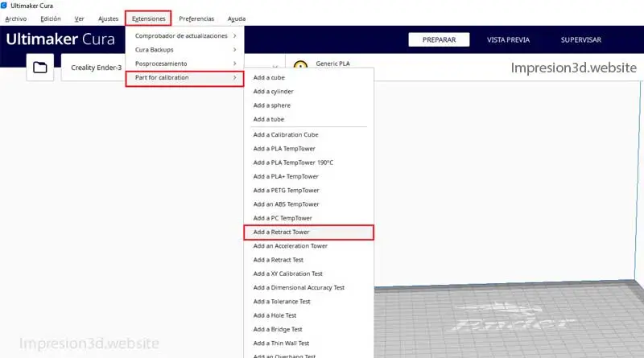Click Add a Retract Tower

[x=309, y=232]
